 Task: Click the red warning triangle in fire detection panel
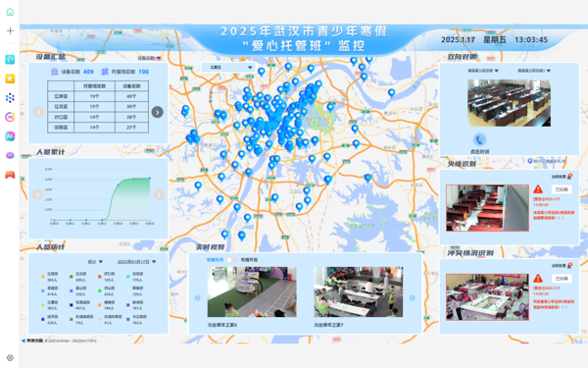pyautogui.click(x=538, y=188)
